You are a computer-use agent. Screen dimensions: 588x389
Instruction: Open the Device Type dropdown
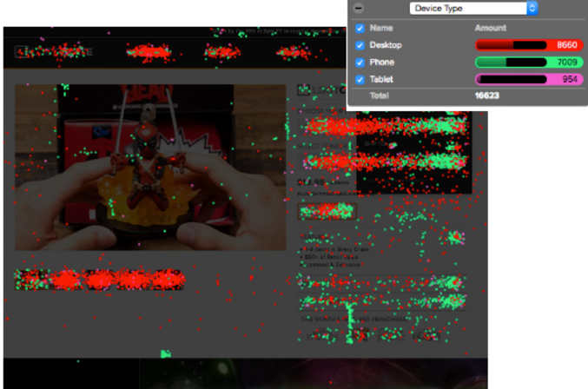click(467, 8)
